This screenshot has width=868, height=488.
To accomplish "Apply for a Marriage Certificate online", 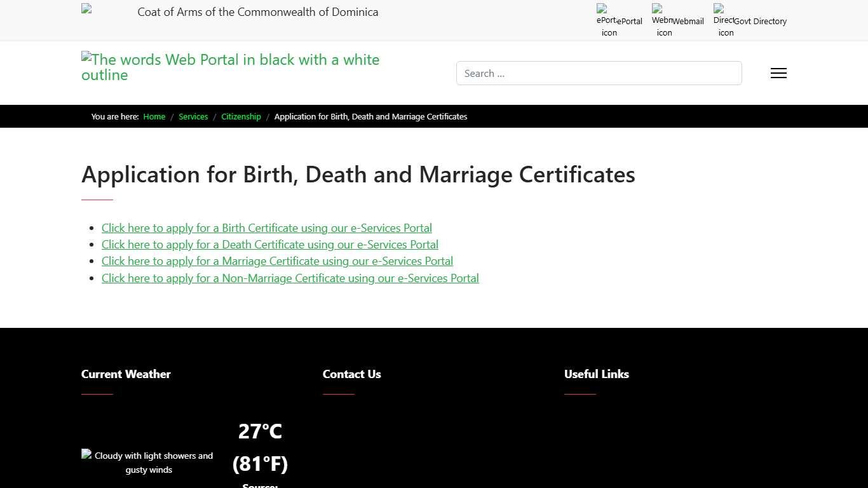I will pyautogui.click(x=277, y=261).
